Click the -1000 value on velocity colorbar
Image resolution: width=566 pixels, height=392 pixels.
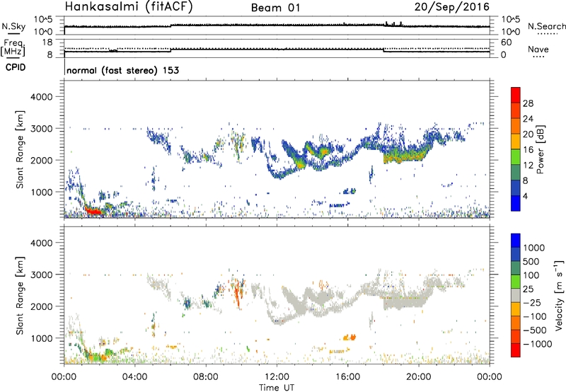coord(538,344)
